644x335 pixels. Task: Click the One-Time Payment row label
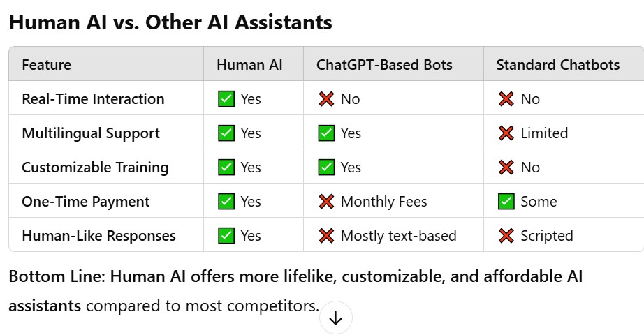pos(86,202)
